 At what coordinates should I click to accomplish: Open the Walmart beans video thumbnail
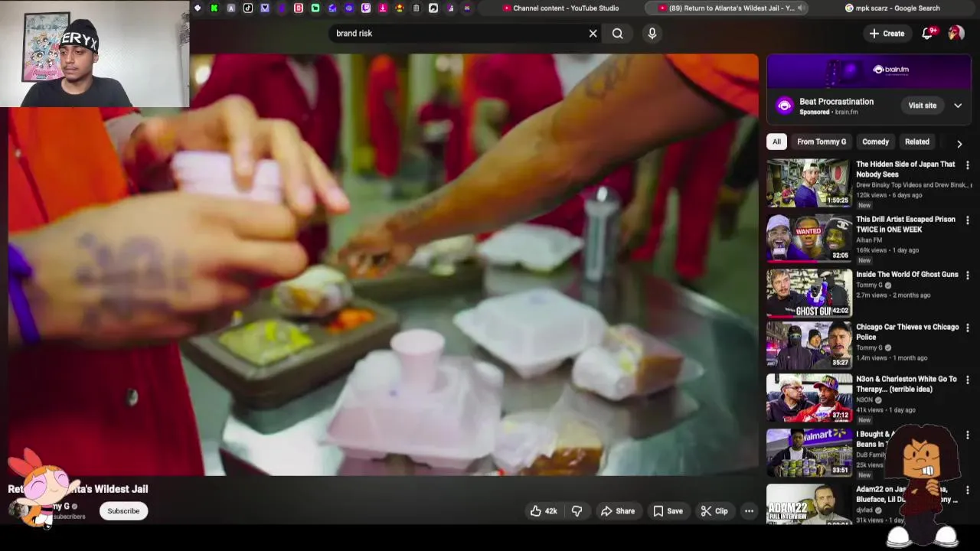coord(808,453)
